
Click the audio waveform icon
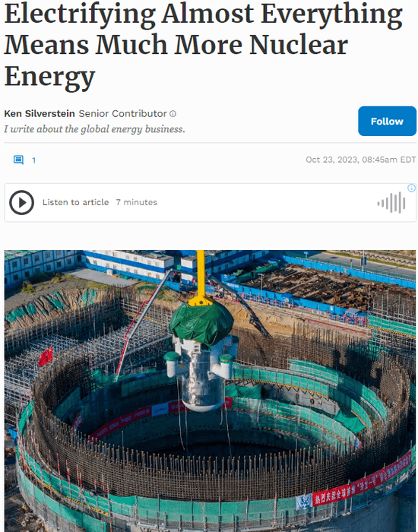click(x=391, y=203)
